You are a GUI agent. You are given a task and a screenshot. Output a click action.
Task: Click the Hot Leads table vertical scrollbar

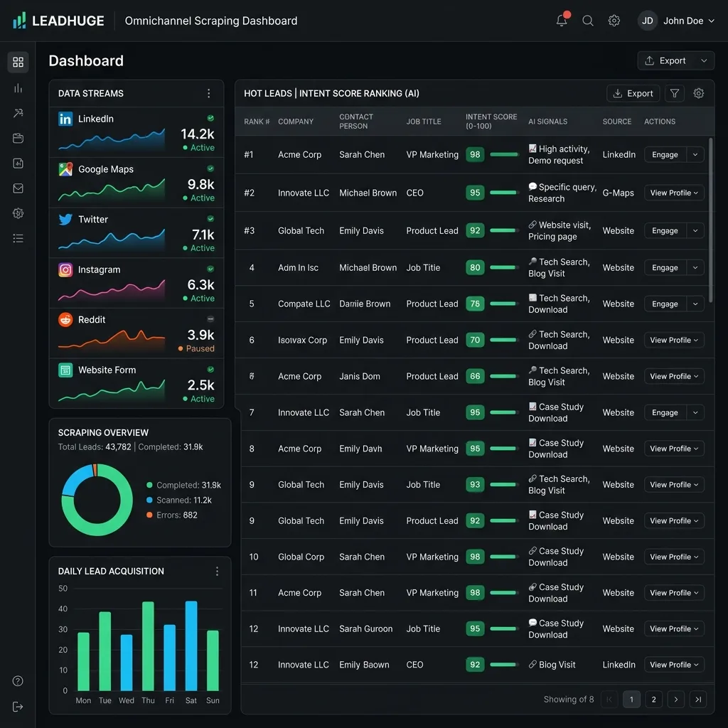710,220
